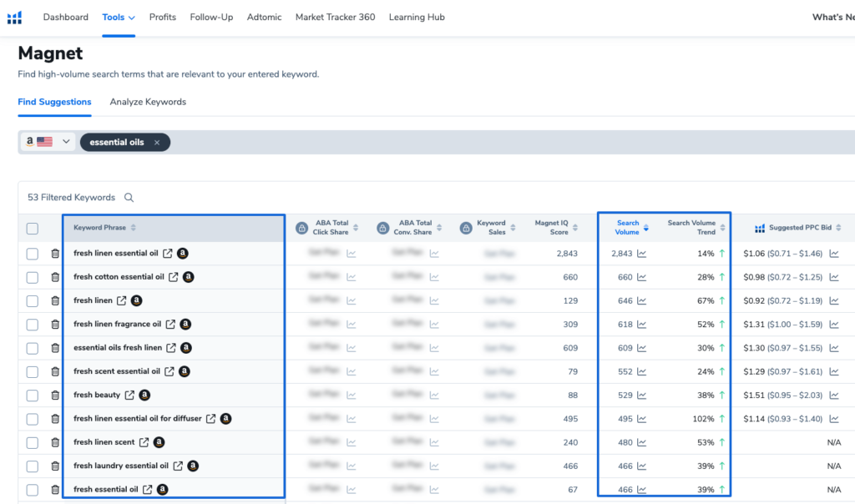Open Amazon search for 'fresh cotton essential oil'

point(188,277)
